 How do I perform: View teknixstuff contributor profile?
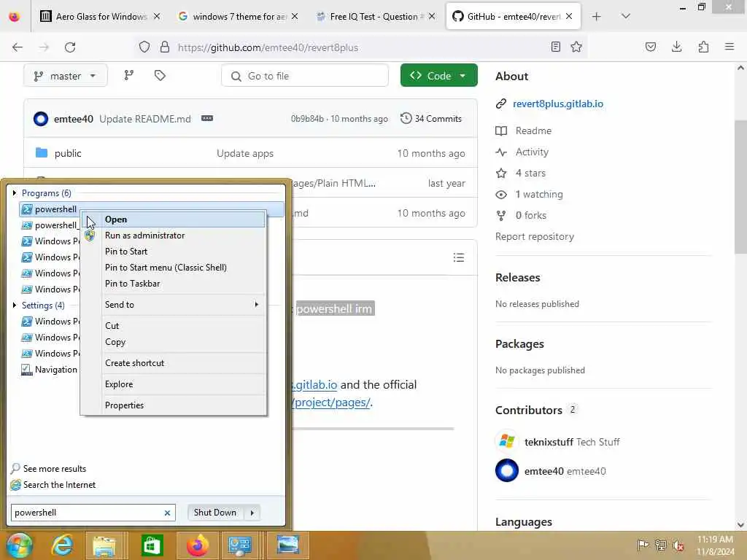pos(549,442)
